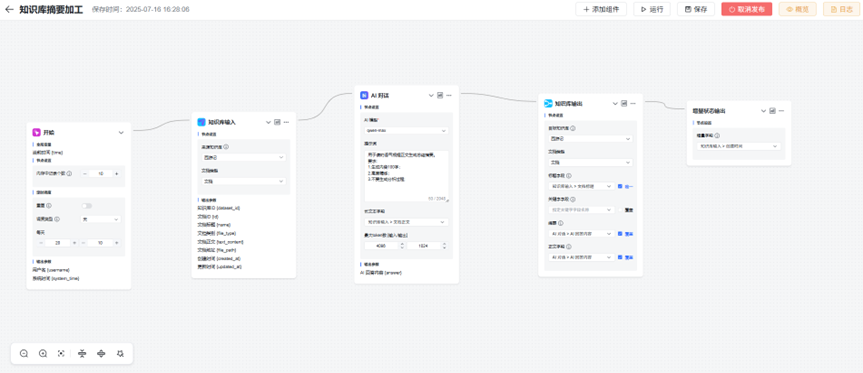Click the value field showing 23 in 开始 node

pyautogui.click(x=57, y=243)
